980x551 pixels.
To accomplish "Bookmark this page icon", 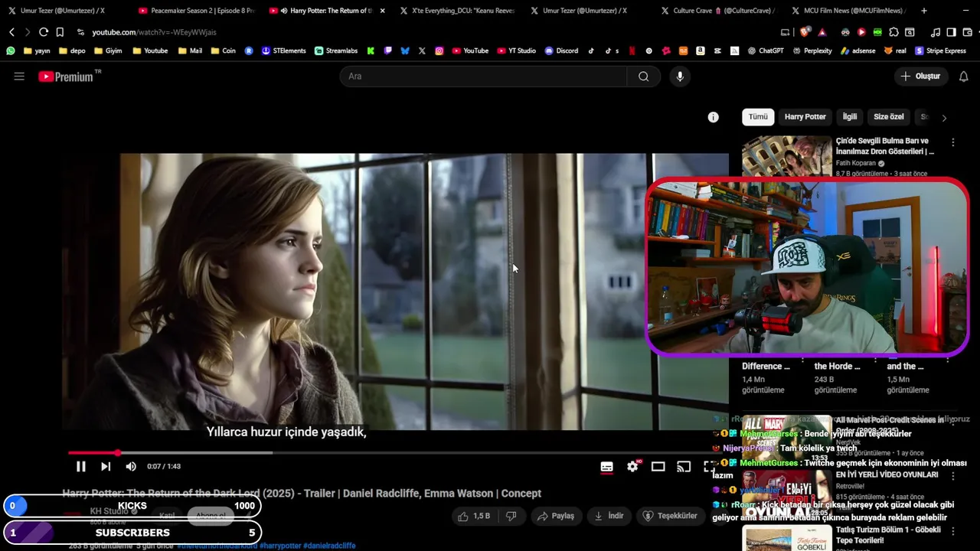I will point(60,32).
